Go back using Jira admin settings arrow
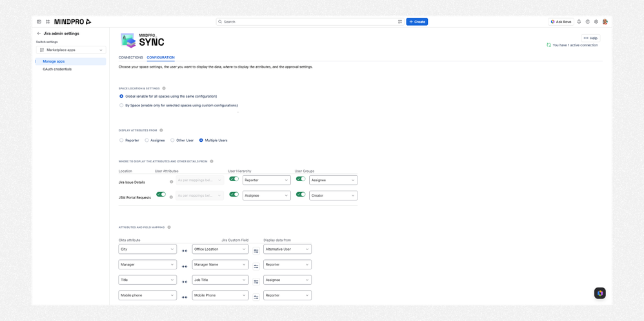The width and height of the screenshot is (644, 321). click(39, 34)
